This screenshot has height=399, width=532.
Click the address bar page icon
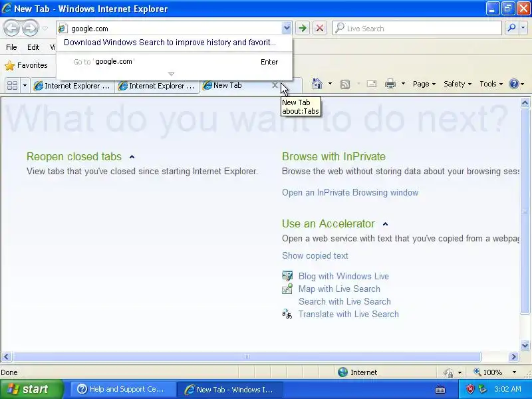[62, 29]
